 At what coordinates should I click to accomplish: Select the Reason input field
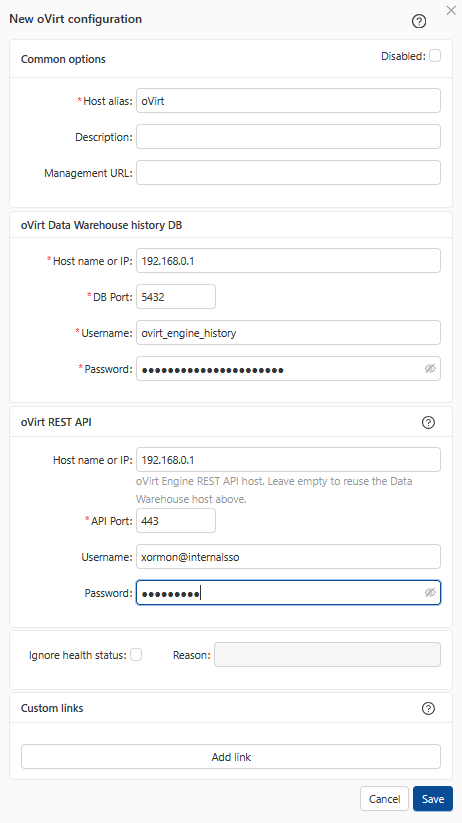coord(327,655)
